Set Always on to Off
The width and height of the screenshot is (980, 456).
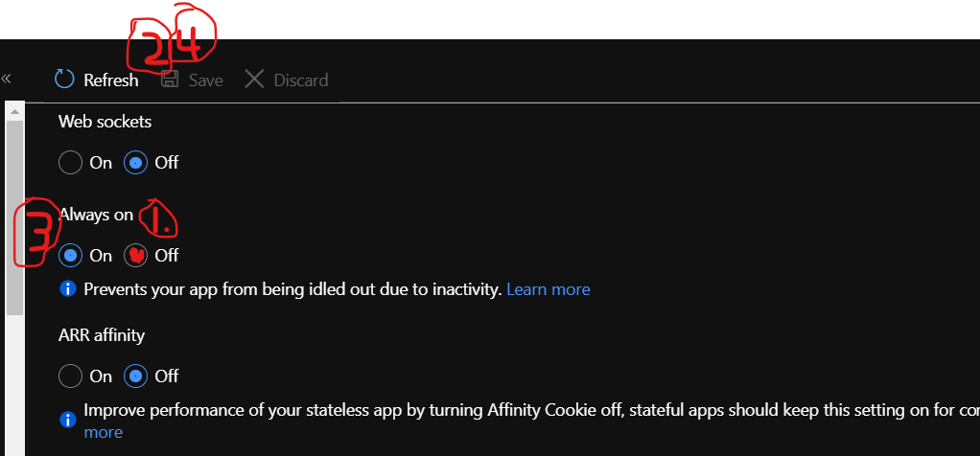135,256
